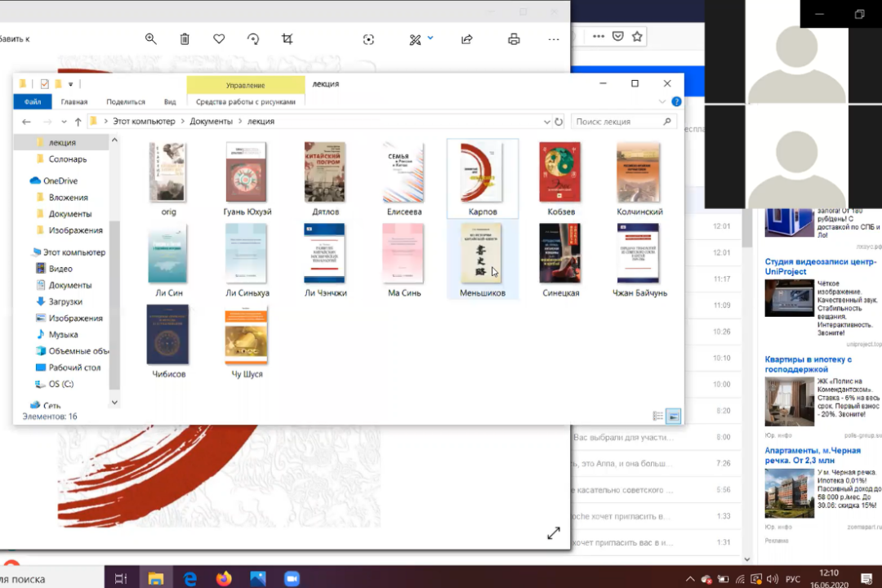The height and width of the screenshot is (588, 882).
Task: Click the visual search icon in Photos
Action: pos(368,39)
